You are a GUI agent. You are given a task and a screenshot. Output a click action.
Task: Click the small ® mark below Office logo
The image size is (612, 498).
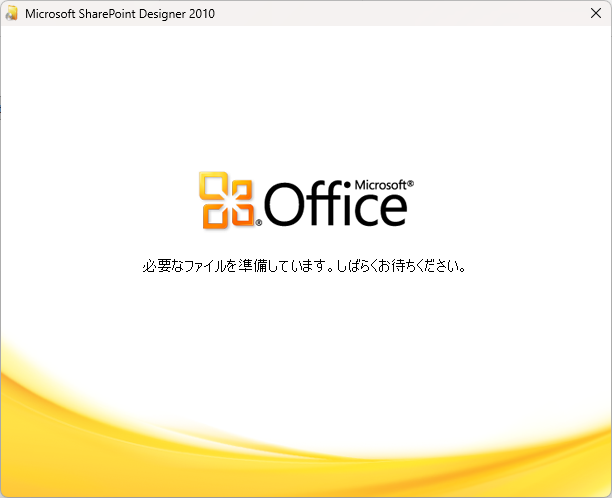pos(258,224)
